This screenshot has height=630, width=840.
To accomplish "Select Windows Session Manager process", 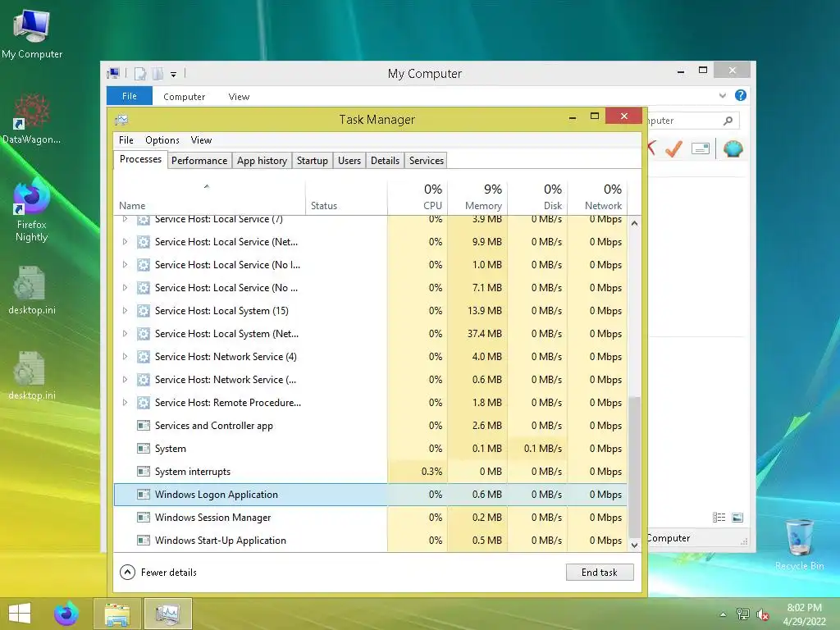I will (370, 518).
